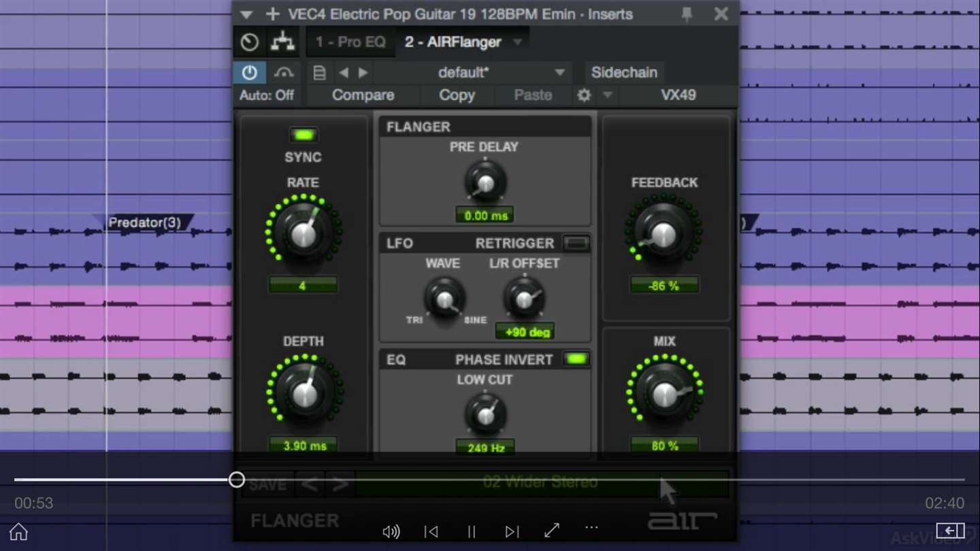Open the more options ellipsis
This screenshot has height=551, width=980.
(591, 527)
